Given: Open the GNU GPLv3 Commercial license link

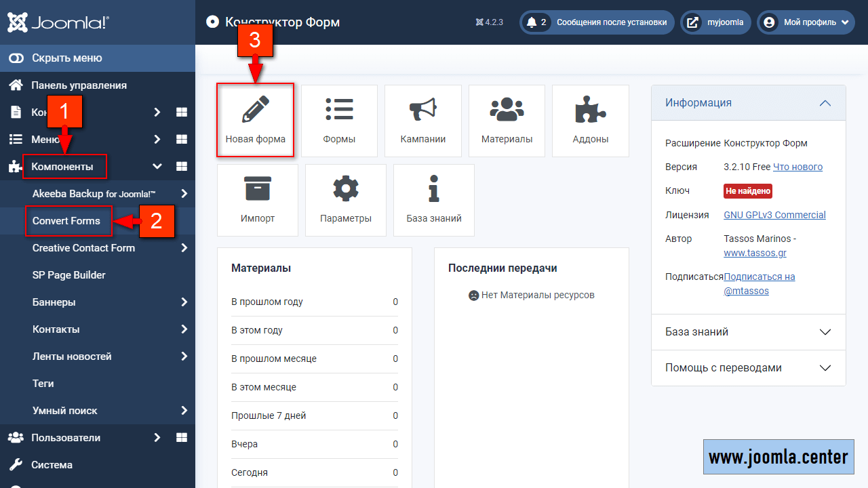Looking at the screenshot, I should click(x=774, y=215).
